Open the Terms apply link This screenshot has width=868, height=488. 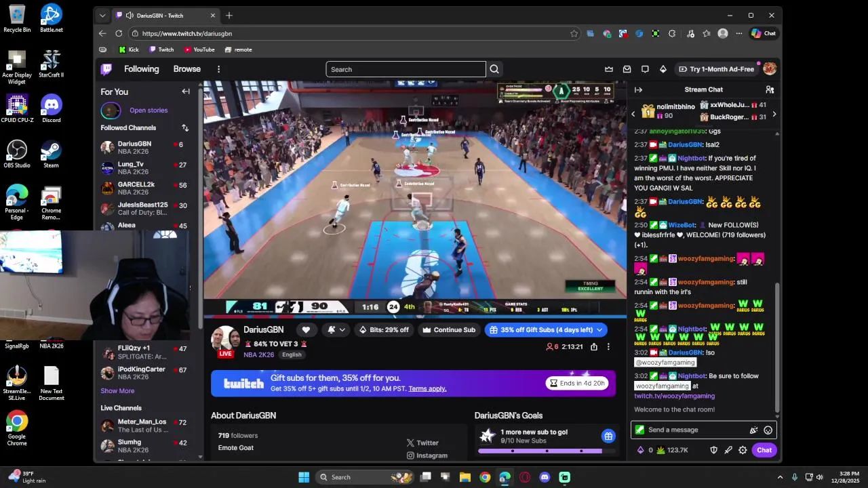(427, 388)
